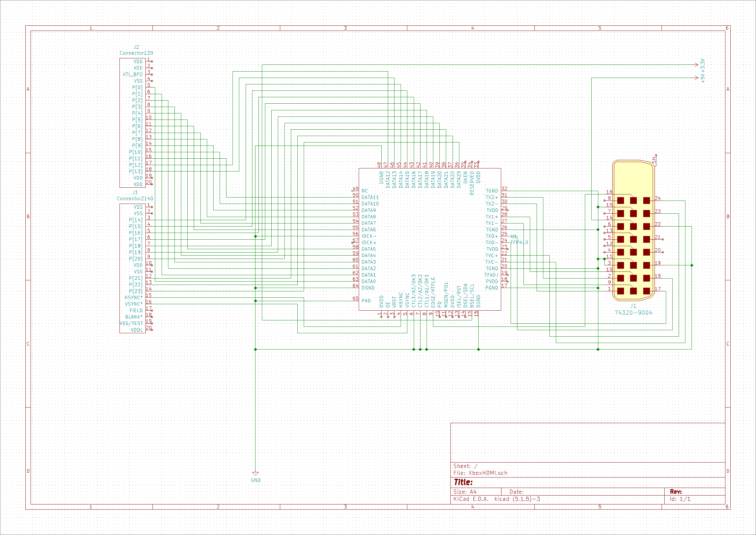The image size is (756, 535).
Task: Click the Size: A4 field
Action: (x=465, y=492)
